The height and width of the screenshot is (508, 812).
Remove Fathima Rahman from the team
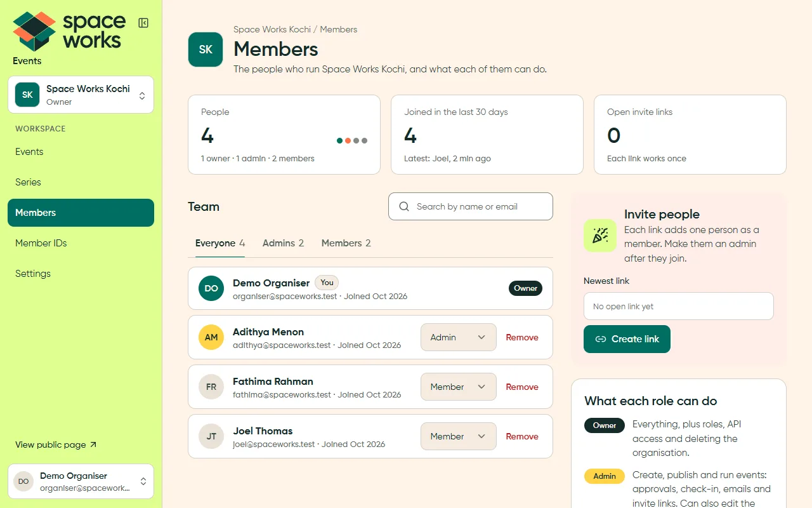coord(522,387)
